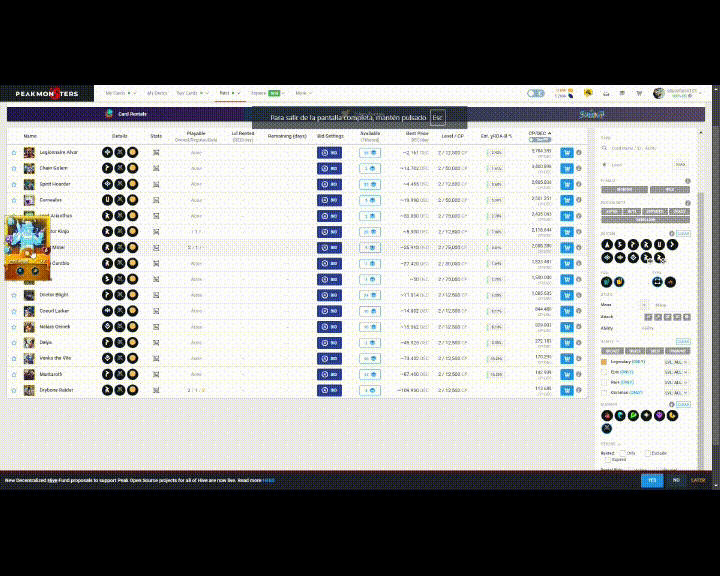Favorite Doctor Blight with star icon

(x=14, y=295)
